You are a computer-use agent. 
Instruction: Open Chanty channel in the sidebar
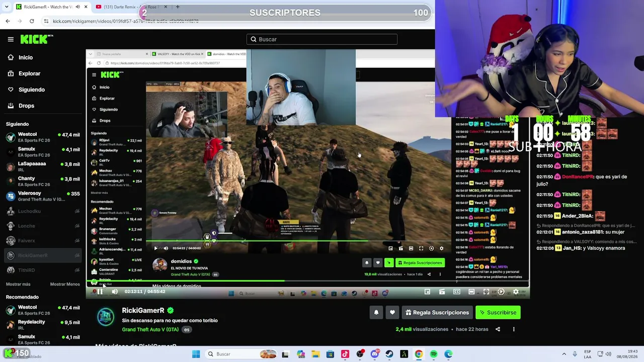pyautogui.click(x=43, y=182)
